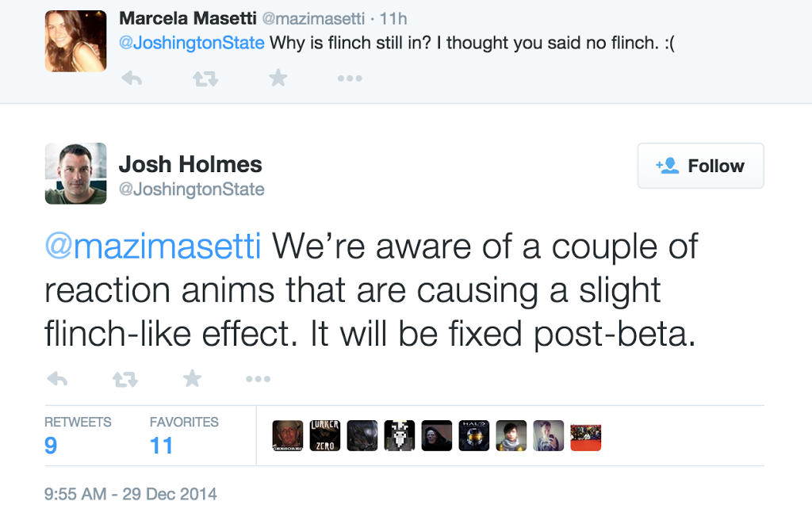Favorite Josh Holmes's tweet with the star

pos(192,379)
